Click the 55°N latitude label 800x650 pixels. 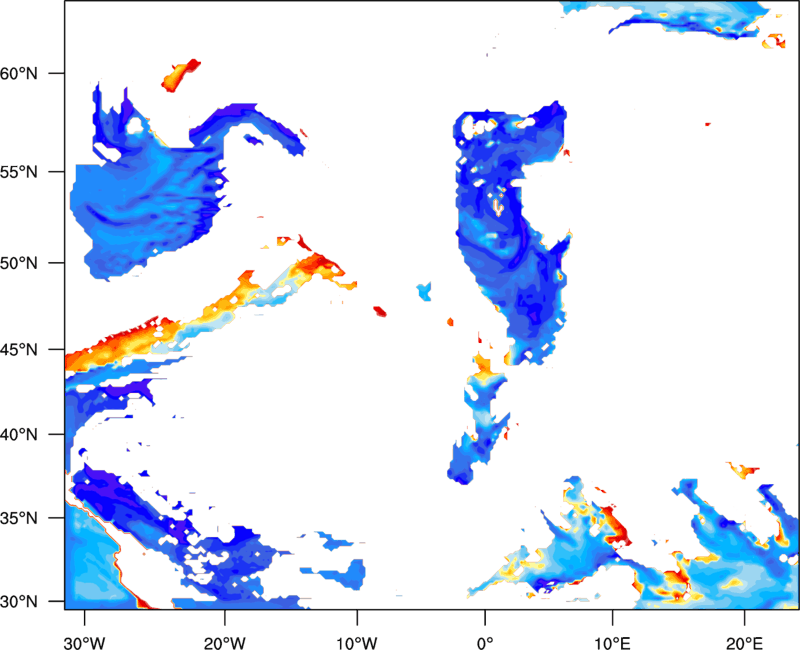pyautogui.click(x=18, y=172)
